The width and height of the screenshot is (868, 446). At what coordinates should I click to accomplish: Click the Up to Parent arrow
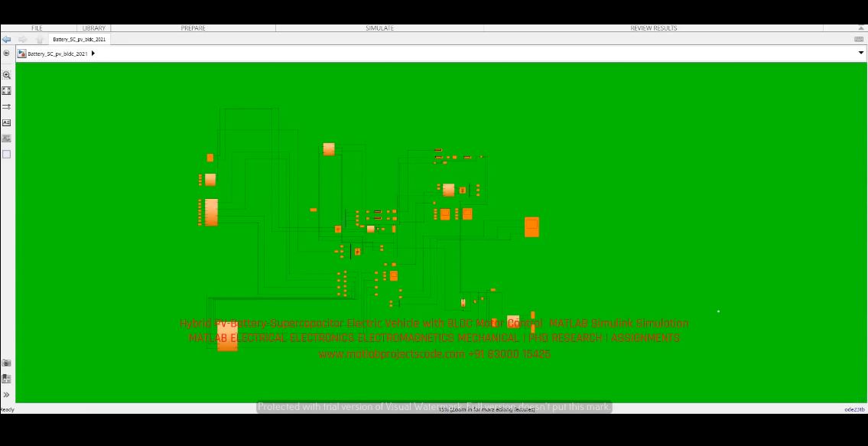pyautogui.click(x=39, y=39)
